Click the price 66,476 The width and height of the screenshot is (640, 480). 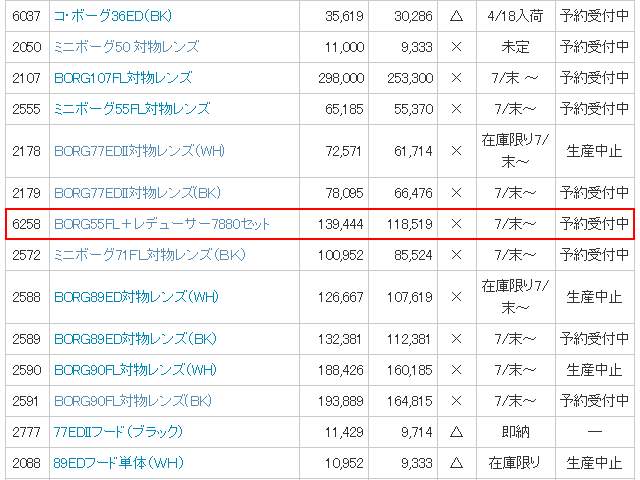coord(413,193)
